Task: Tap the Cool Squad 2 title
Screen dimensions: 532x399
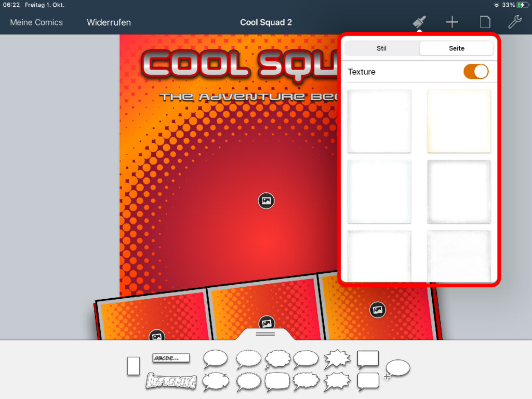Action: pyautogui.click(x=266, y=22)
